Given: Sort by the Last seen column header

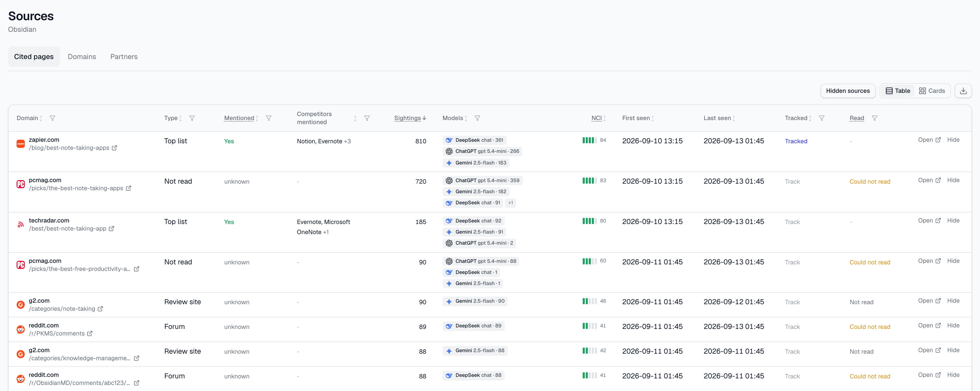Looking at the screenshot, I should coord(719,118).
